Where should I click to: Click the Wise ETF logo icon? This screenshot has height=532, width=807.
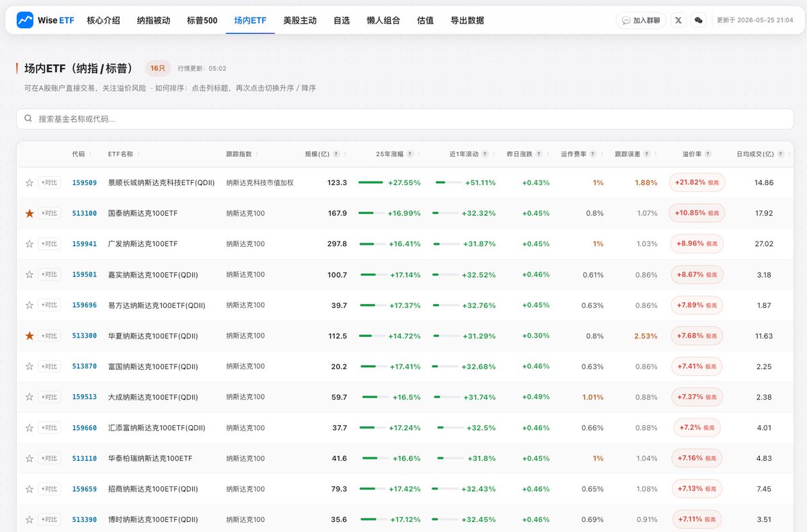[x=25, y=20]
